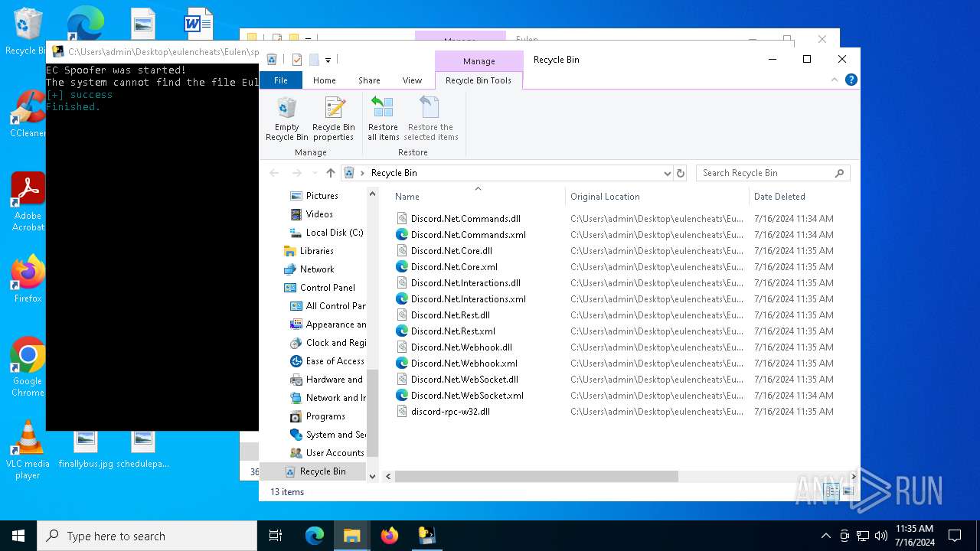The width and height of the screenshot is (980, 551).
Task: Select file Discord.Net.Rest.xml
Action: tap(452, 331)
